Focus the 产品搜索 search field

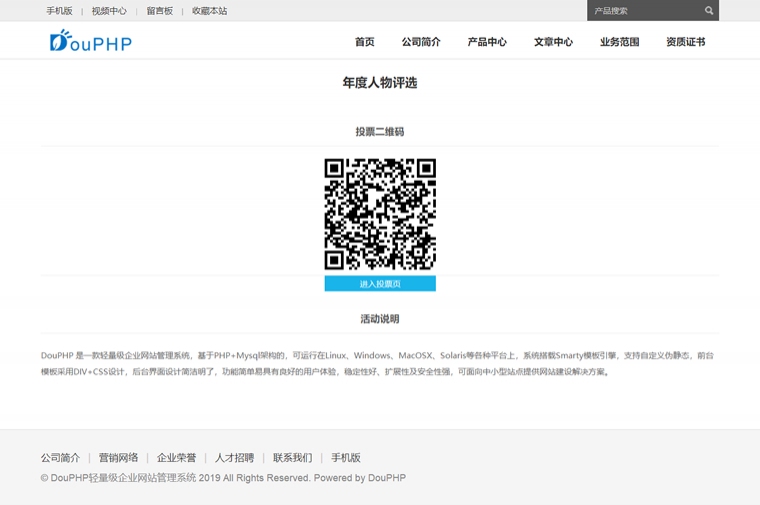642,11
